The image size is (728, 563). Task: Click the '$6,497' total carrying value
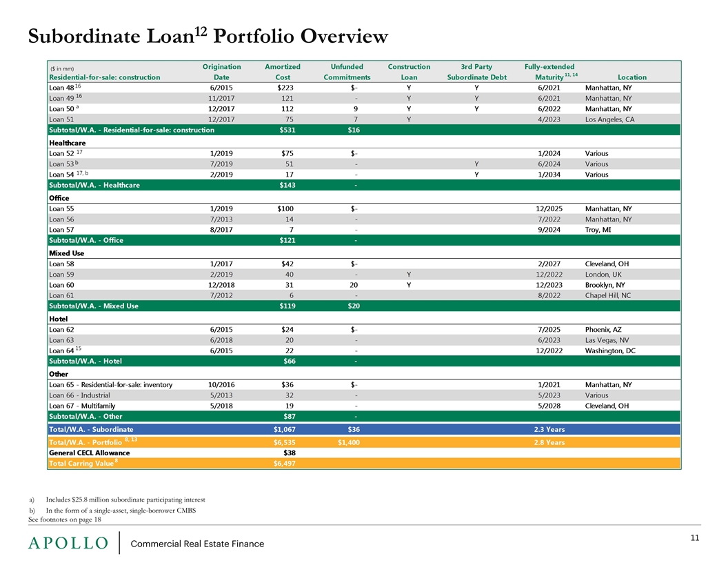[x=284, y=463]
